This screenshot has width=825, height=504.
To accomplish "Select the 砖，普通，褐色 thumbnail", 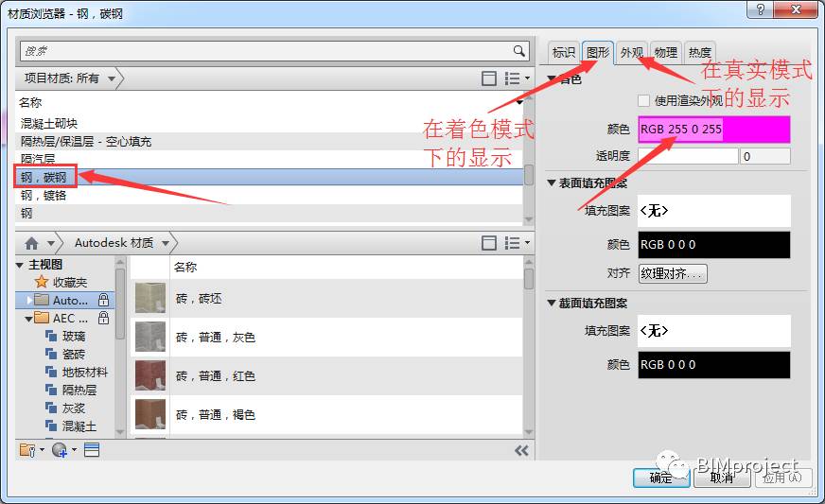I will pyautogui.click(x=150, y=414).
